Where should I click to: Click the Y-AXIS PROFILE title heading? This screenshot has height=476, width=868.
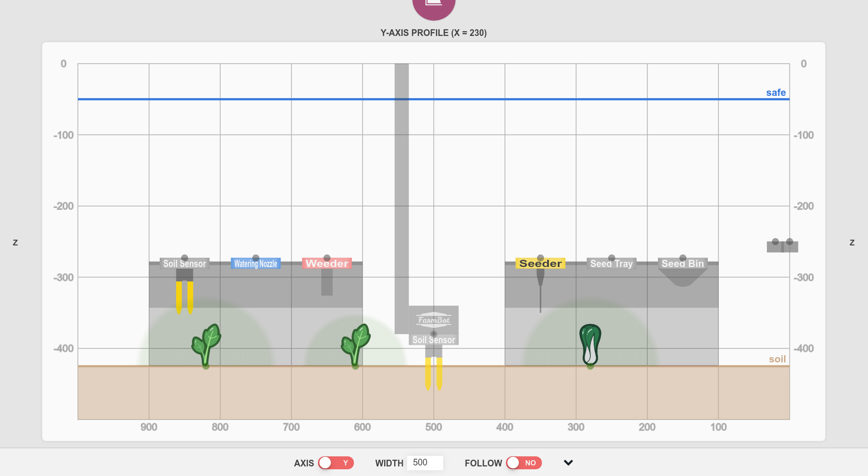(x=433, y=33)
